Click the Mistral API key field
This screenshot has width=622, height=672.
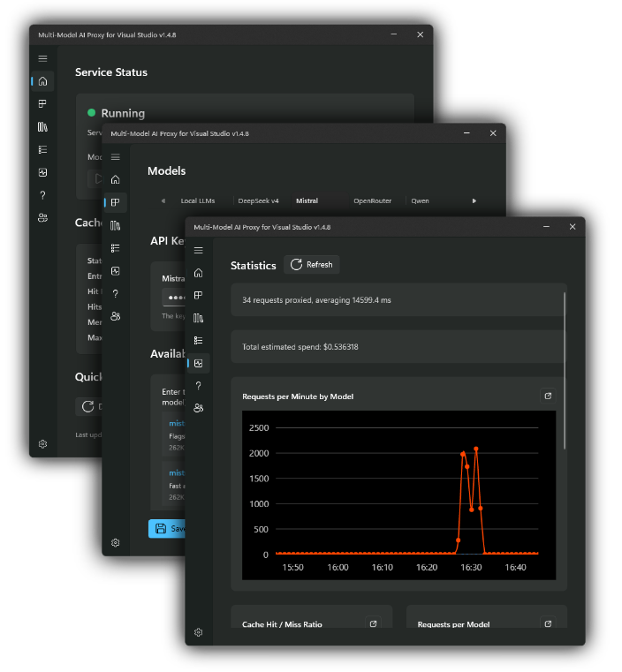pyautogui.click(x=173, y=297)
